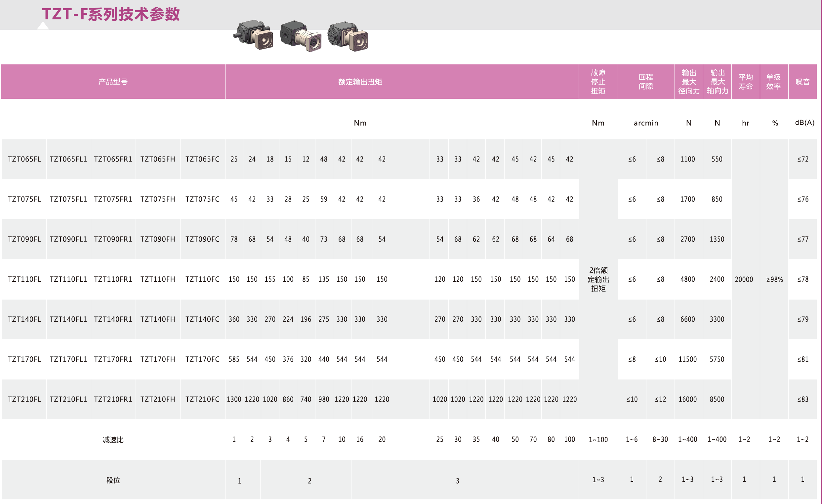Click the third gearbox product image

pos(348,36)
